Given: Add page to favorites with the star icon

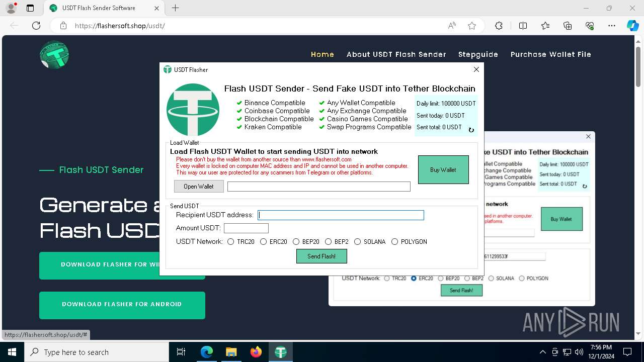Looking at the screenshot, I should click(x=472, y=26).
